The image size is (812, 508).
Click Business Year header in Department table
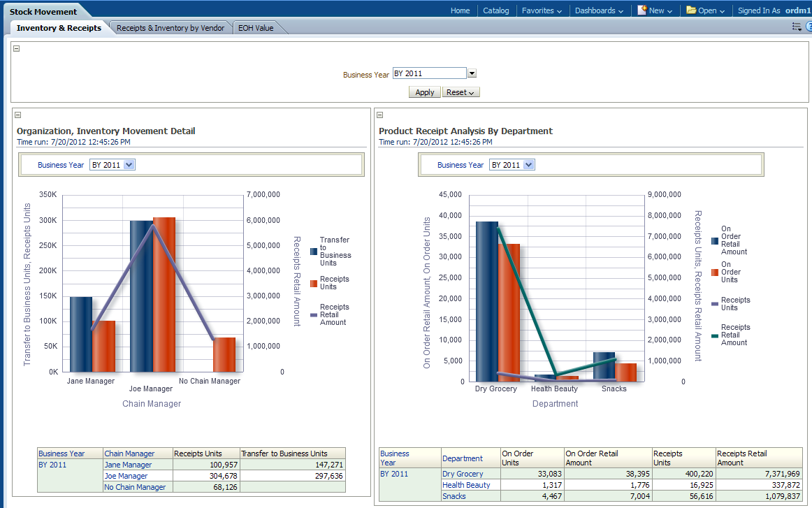tap(395, 458)
